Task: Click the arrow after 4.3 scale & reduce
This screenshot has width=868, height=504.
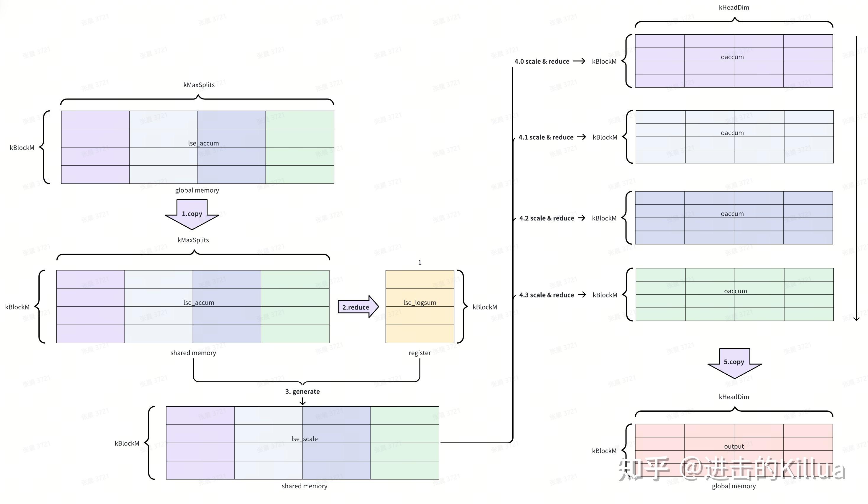Action: coord(582,294)
